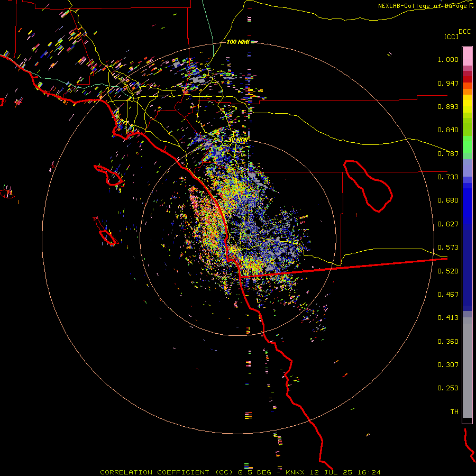Select the 0.733 legend value
Screen dimensions: 476x476
coord(448,177)
